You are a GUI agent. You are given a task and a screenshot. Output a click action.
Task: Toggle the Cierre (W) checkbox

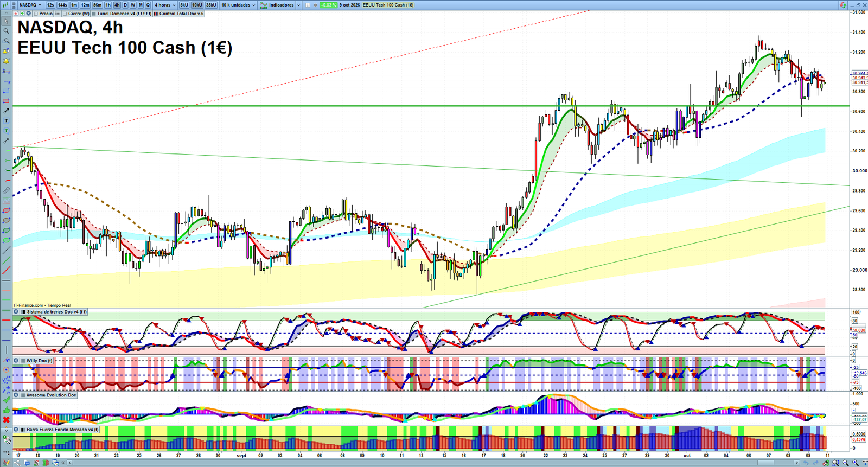click(65, 14)
